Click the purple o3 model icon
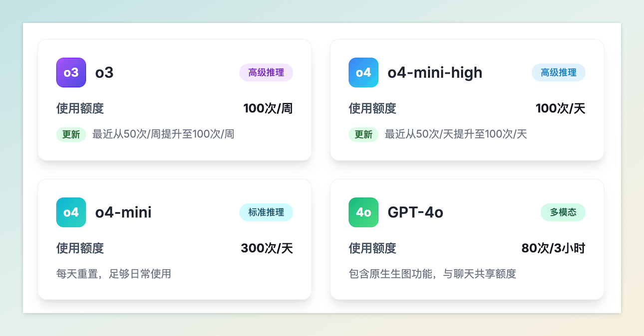 pos(71,72)
